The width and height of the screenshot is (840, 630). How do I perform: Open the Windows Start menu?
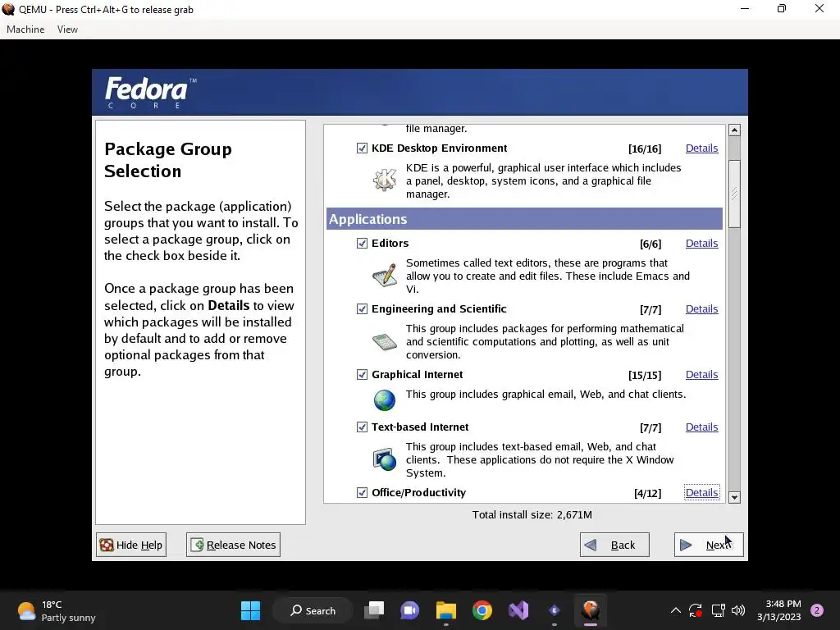coord(250,610)
